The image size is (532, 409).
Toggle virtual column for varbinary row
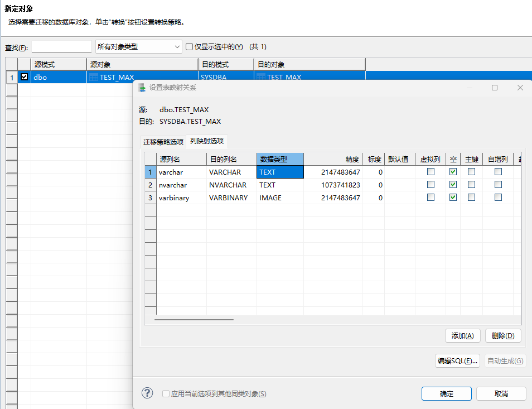pos(431,197)
